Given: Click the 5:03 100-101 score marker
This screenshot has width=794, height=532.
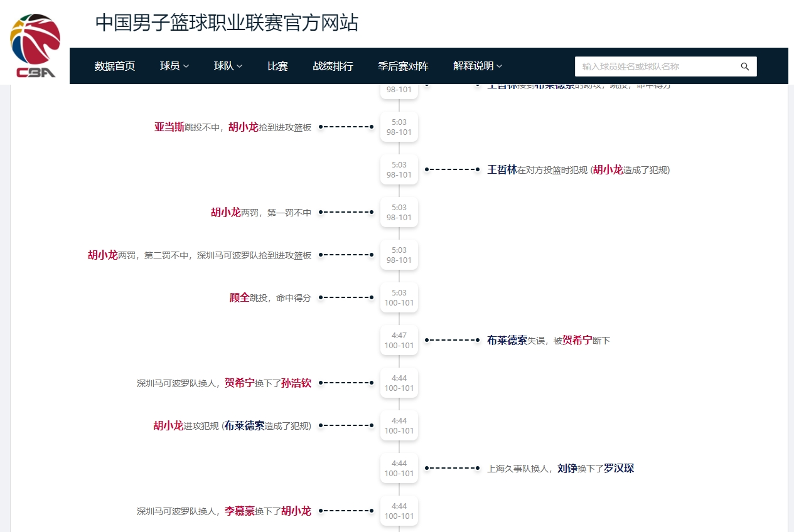Looking at the screenshot, I should coord(399,297).
